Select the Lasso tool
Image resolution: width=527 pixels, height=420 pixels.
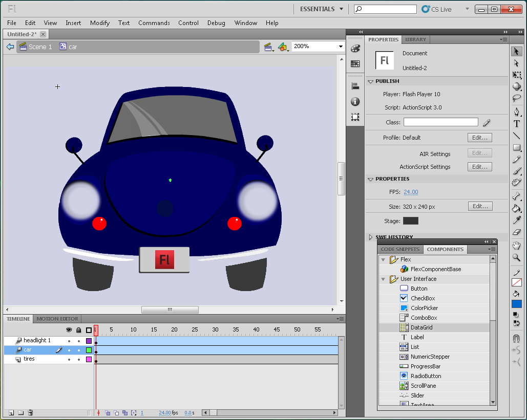516,99
